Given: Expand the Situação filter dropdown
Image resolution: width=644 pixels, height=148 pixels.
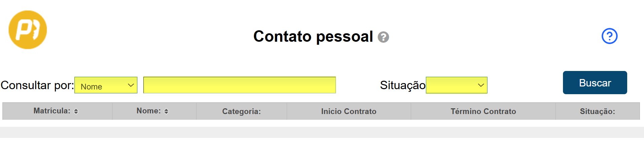Looking at the screenshot, I should point(456,85).
